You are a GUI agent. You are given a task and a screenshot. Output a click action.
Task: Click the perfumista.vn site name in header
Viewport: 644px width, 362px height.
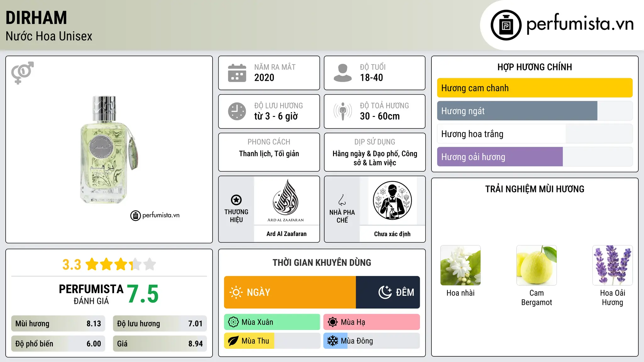(580, 24)
